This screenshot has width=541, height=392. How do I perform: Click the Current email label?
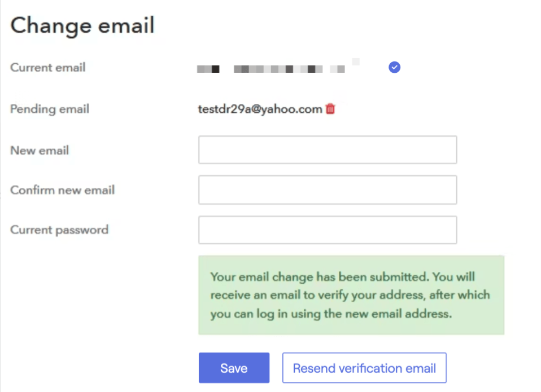[x=48, y=68]
